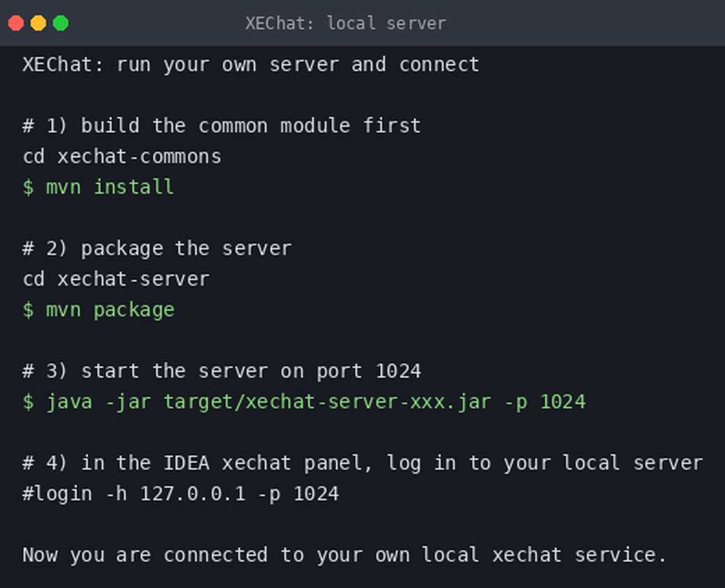Viewport: 725px width, 588px height.
Task: Click the '# 2) package the server' comment
Action: tap(158, 249)
